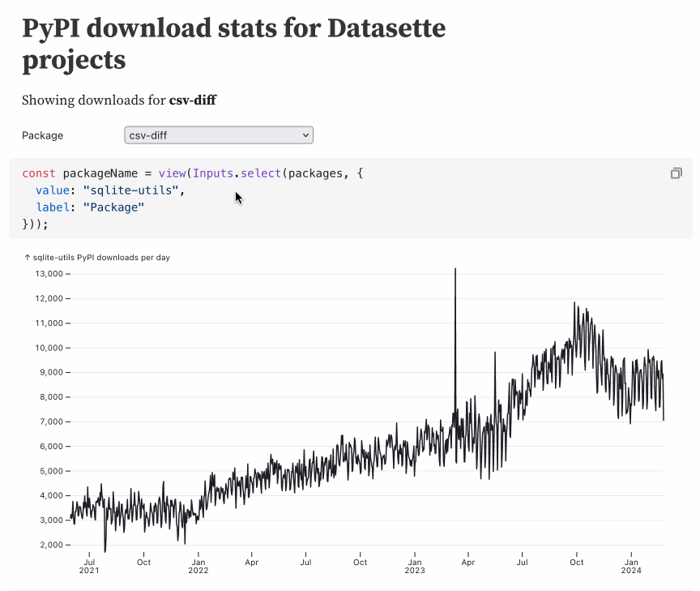Click the "9,000" y-axis label

point(52,372)
